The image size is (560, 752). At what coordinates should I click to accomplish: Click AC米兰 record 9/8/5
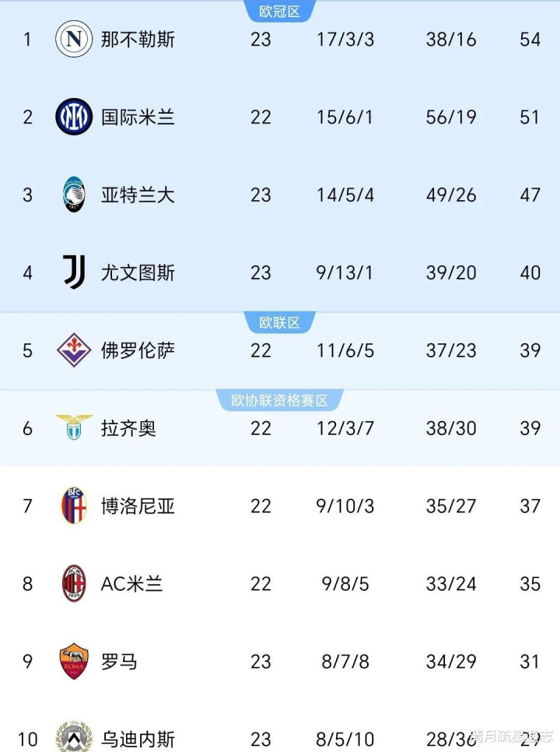click(x=345, y=584)
